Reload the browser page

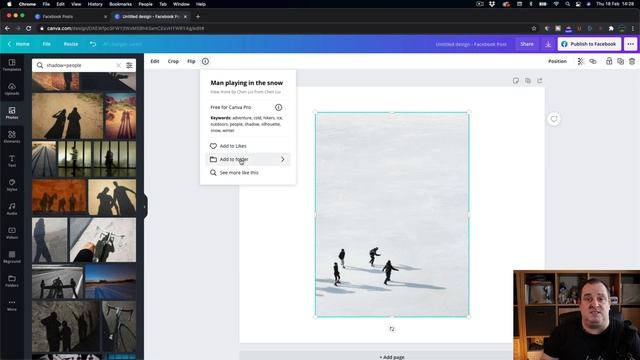click(x=29, y=29)
